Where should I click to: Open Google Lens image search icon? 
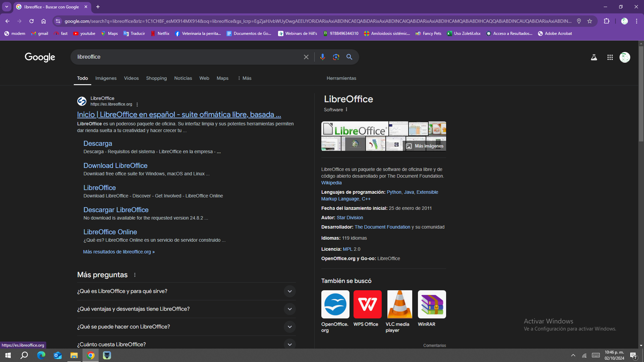(x=336, y=57)
